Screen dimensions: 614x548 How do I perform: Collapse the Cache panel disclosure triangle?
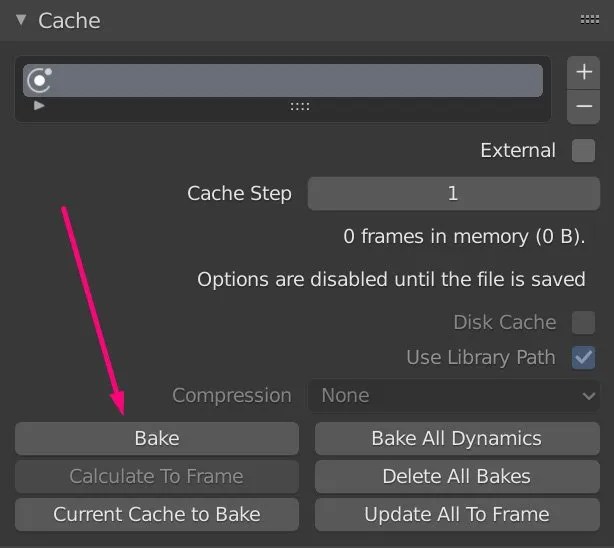click(x=20, y=19)
